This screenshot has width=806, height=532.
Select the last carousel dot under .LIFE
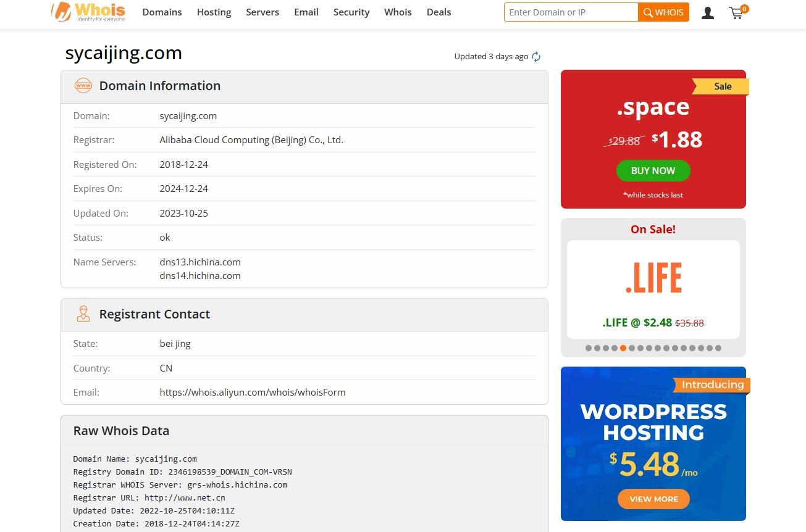coord(718,348)
